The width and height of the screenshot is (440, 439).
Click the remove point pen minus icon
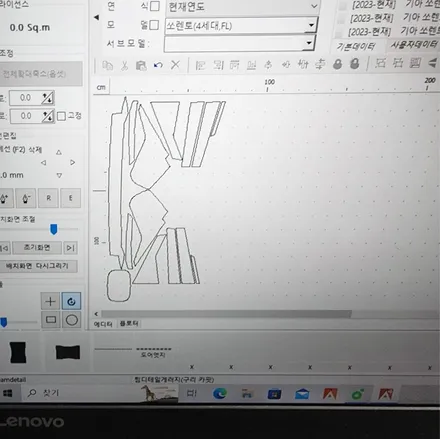click(26, 198)
